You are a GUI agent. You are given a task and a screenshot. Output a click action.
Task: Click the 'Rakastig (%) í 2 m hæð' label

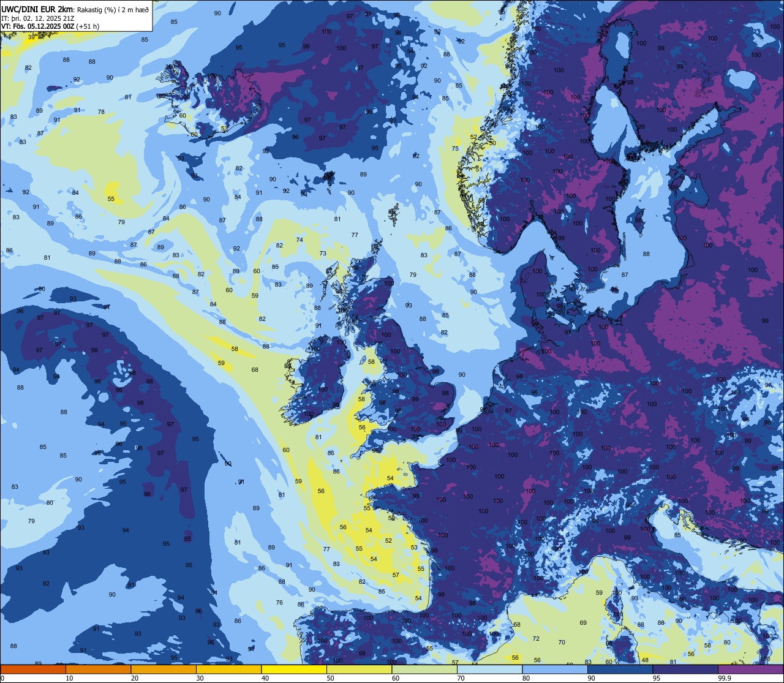(113, 9)
